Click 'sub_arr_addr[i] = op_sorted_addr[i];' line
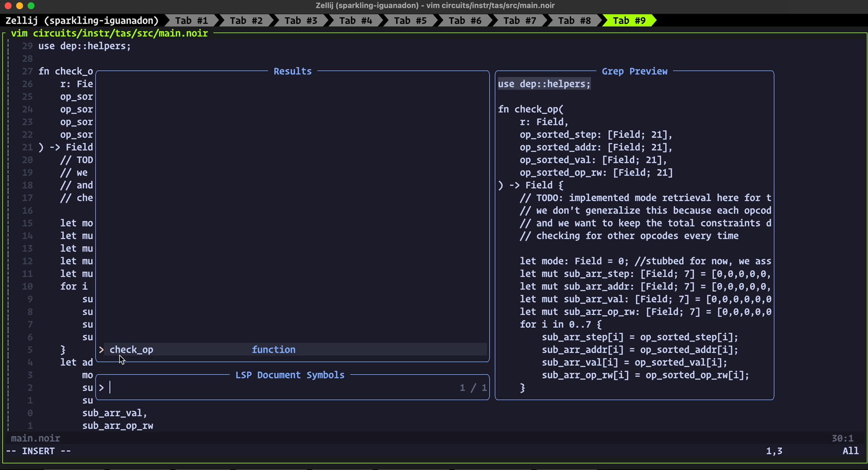Image resolution: width=868 pixels, height=470 pixels. click(x=640, y=350)
